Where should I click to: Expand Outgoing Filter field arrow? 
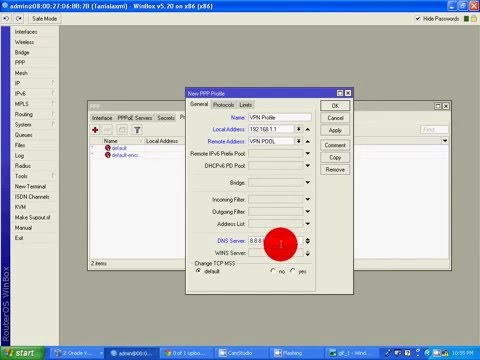(308, 211)
